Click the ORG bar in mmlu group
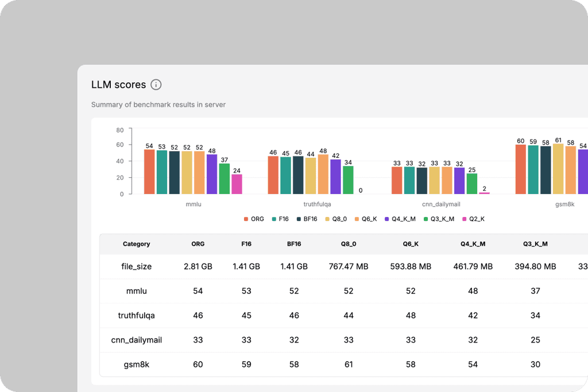Screen dimensions: 588x392 click(x=149, y=172)
